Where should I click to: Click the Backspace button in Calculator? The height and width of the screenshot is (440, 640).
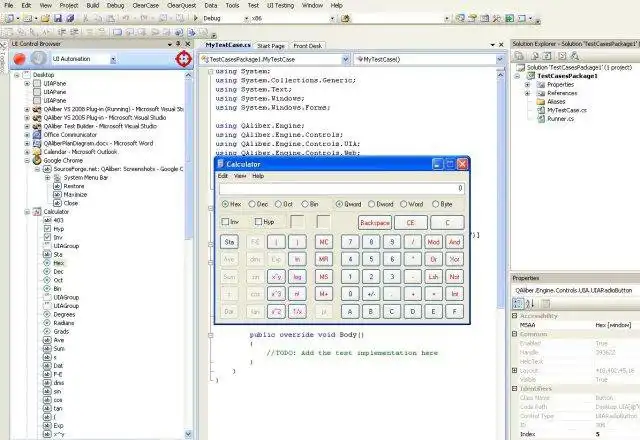pos(375,223)
